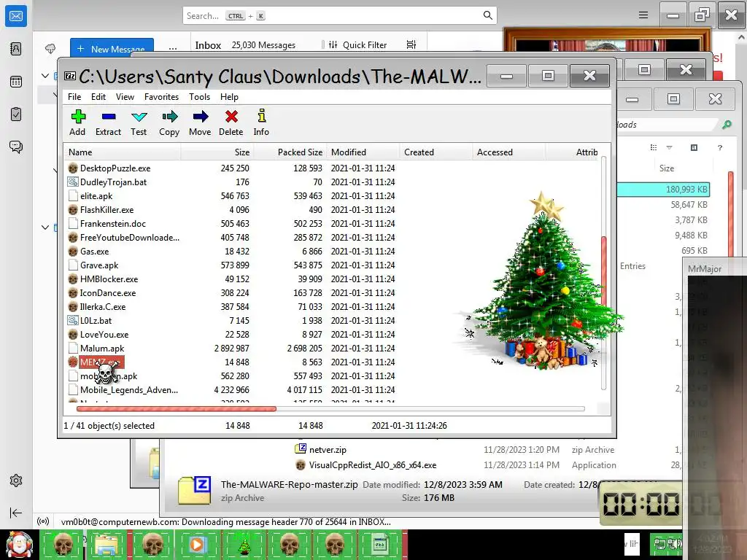The width and height of the screenshot is (747, 560).
Task: Click the Explorer help question mark icon
Action: [720, 147]
